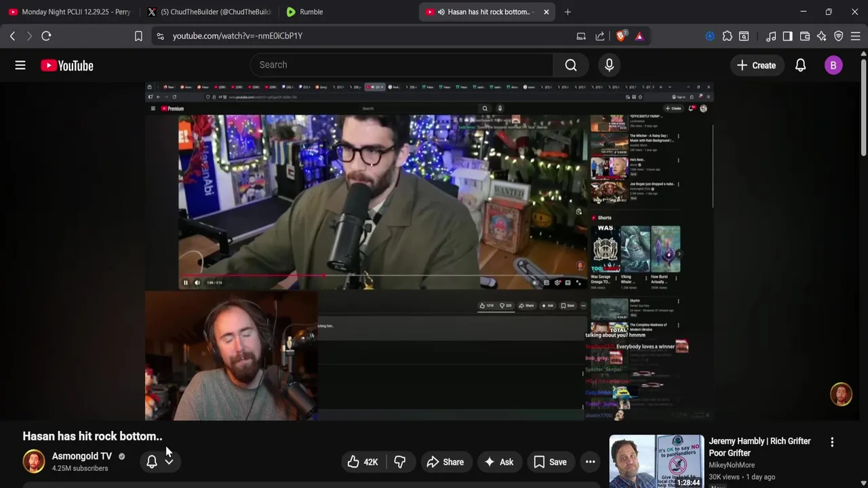
Task: Open the Asmongold TV channel name link
Action: click(82, 456)
